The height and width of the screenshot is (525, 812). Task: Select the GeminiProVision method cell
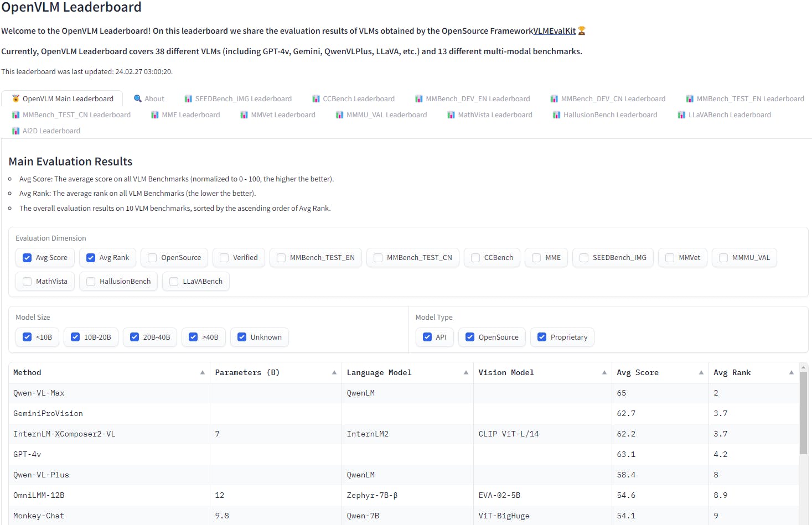coord(110,414)
